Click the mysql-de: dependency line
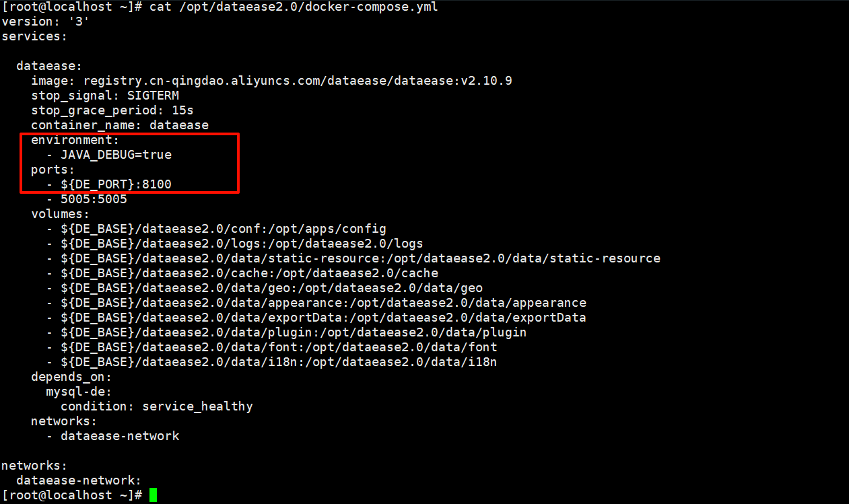849x504 pixels. pyautogui.click(x=78, y=392)
